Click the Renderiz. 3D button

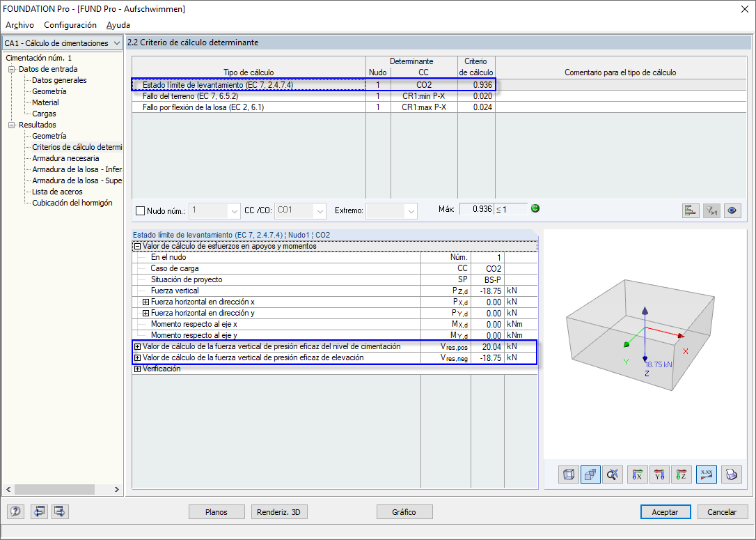click(279, 511)
